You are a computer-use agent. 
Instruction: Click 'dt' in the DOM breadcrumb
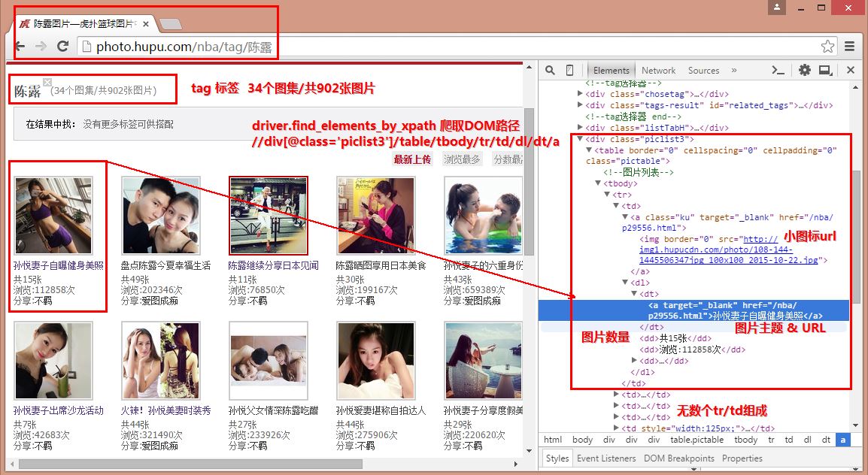(825, 440)
